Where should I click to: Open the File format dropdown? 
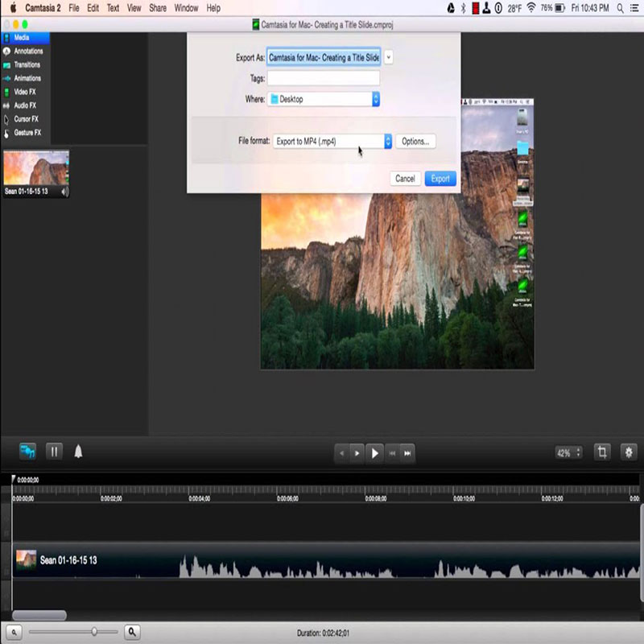[332, 142]
